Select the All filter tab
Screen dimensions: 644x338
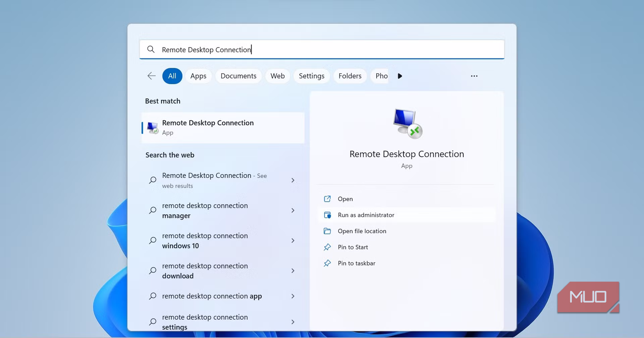coord(172,76)
